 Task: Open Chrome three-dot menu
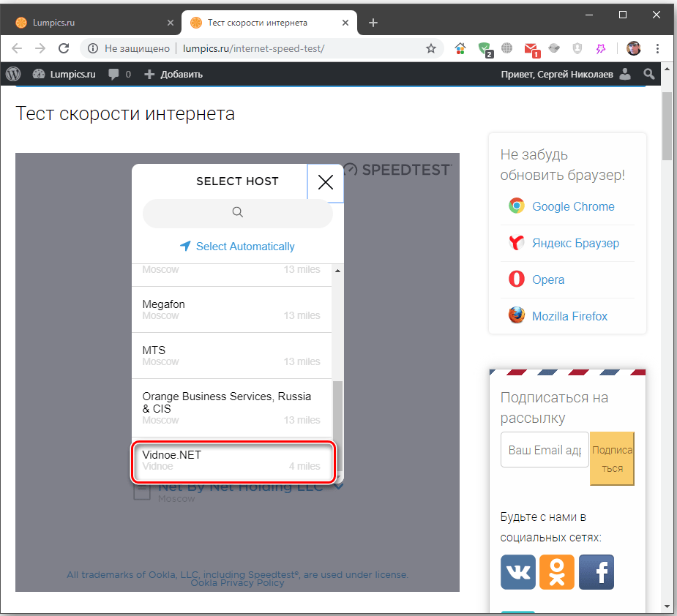[657, 48]
